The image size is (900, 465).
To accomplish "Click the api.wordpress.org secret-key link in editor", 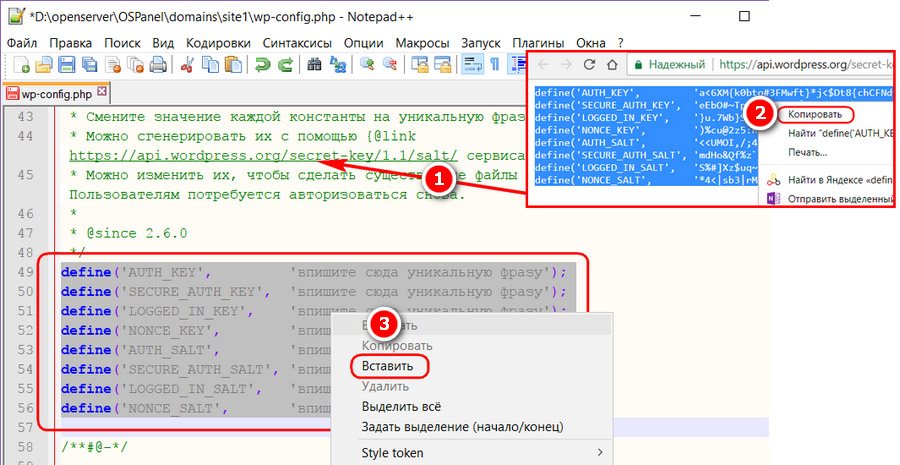I will click(x=263, y=156).
